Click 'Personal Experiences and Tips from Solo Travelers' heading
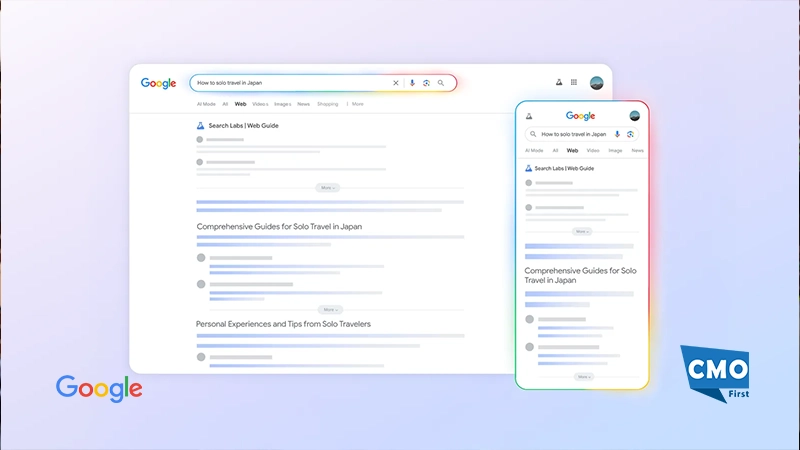 pos(283,324)
